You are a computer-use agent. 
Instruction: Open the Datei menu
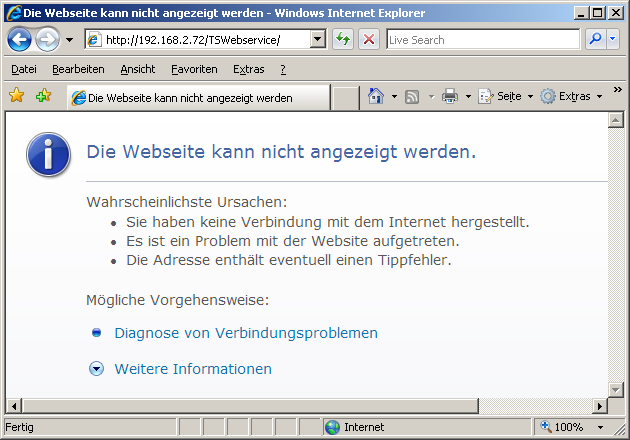click(x=24, y=69)
